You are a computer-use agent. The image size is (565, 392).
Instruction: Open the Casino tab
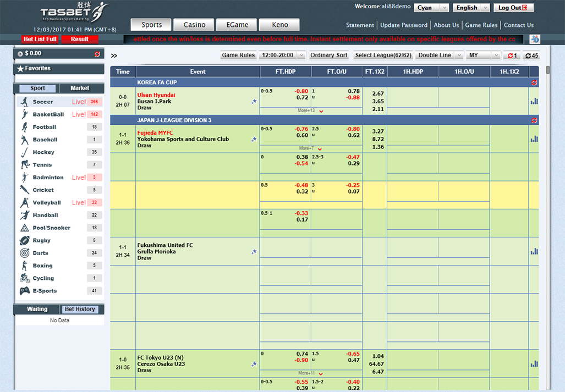pos(194,25)
